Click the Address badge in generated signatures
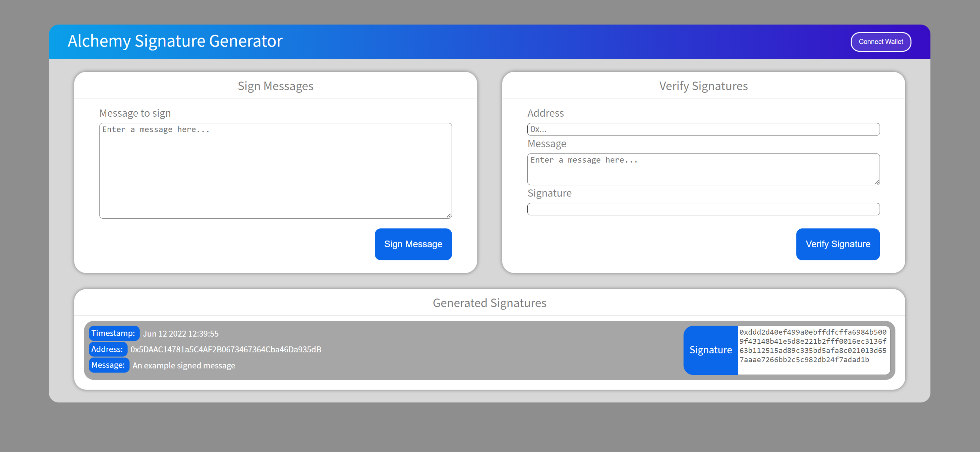This screenshot has width=980, height=452. click(x=107, y=349)
